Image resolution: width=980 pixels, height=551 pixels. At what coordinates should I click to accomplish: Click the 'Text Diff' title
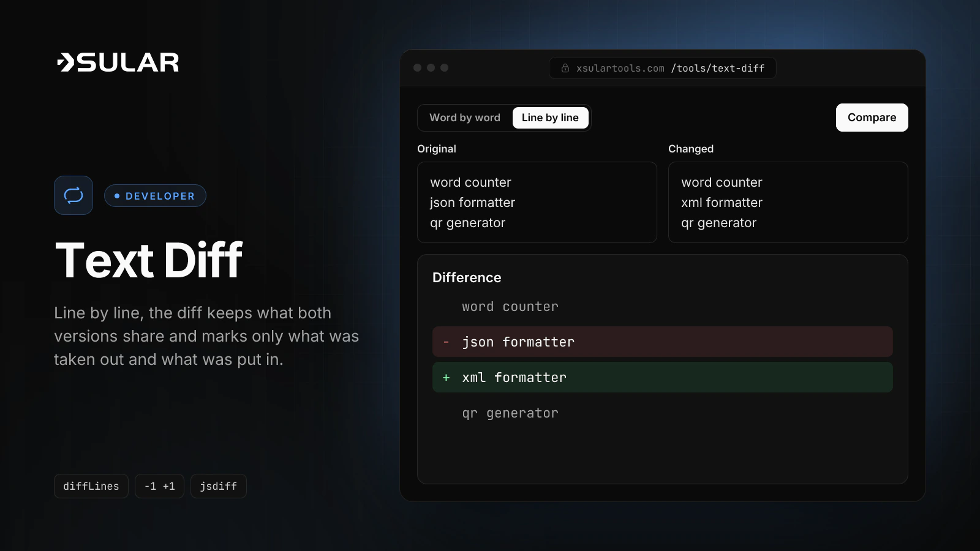click(149, 260)
